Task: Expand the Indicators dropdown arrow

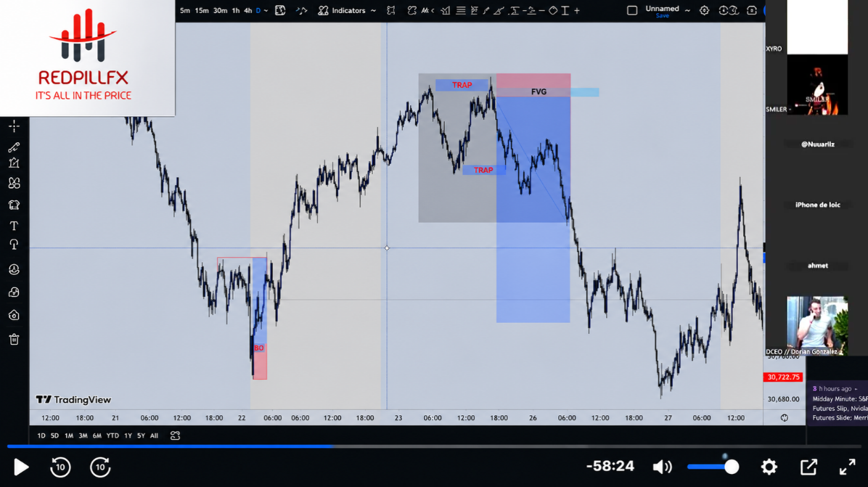Action: [374, 10]
